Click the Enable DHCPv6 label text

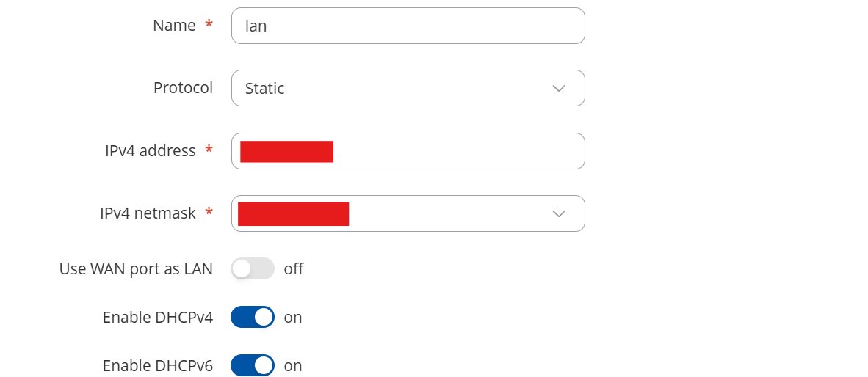pos(158,365)
